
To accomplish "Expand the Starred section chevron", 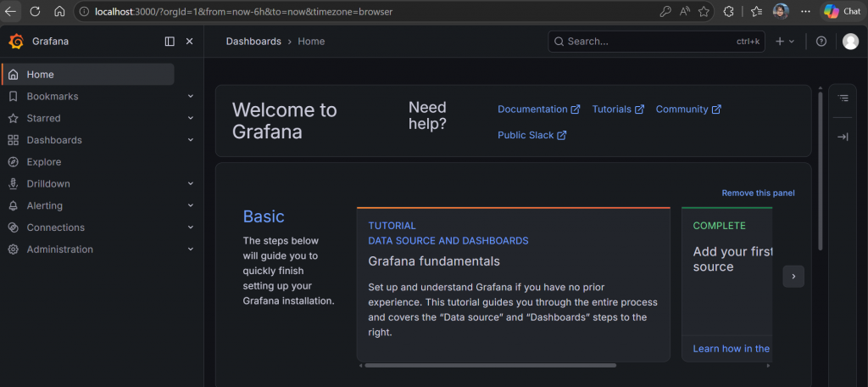I will (x=191, y=118).
